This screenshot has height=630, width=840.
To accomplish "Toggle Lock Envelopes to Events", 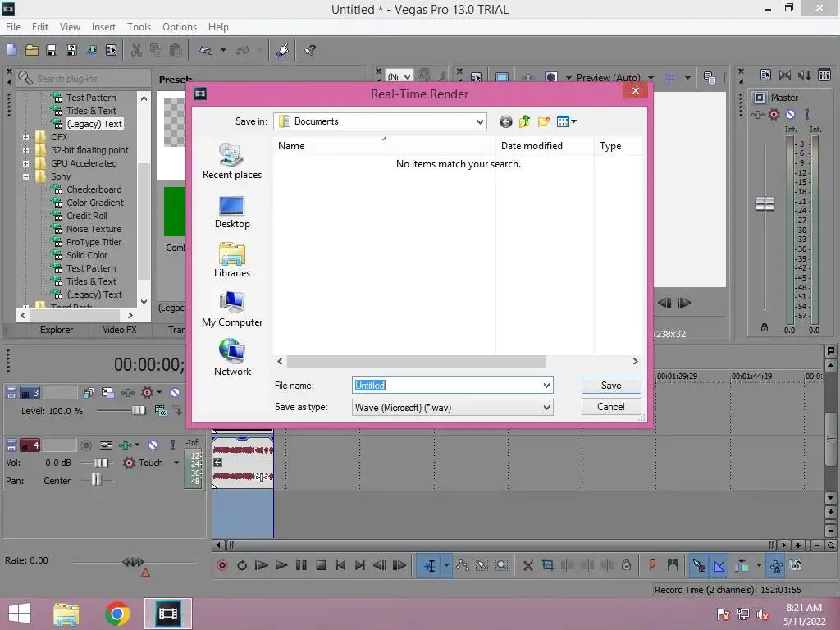I will pos(776,565).
